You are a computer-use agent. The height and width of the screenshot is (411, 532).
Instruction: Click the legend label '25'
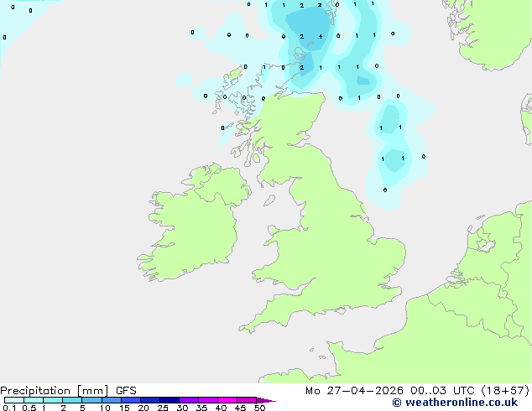point(163,408)
